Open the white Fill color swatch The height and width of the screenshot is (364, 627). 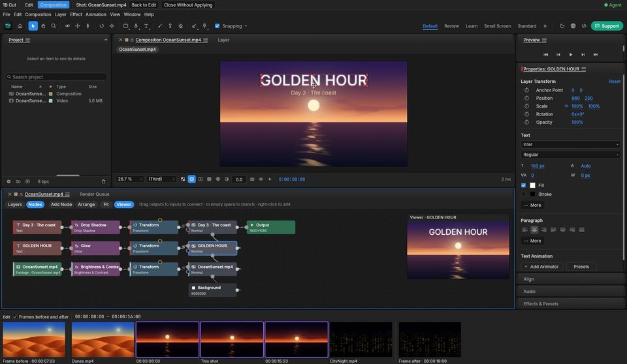[533, 185]
